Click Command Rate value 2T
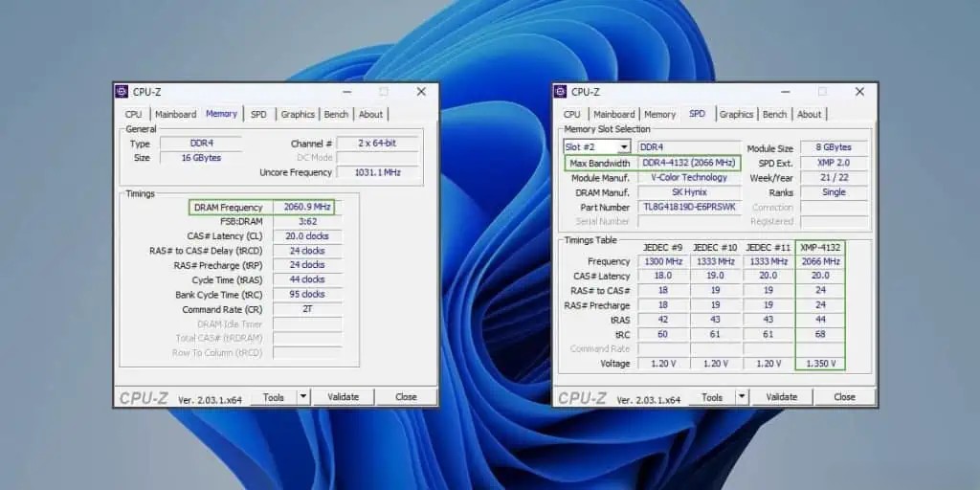 click(x=307, y=309)
